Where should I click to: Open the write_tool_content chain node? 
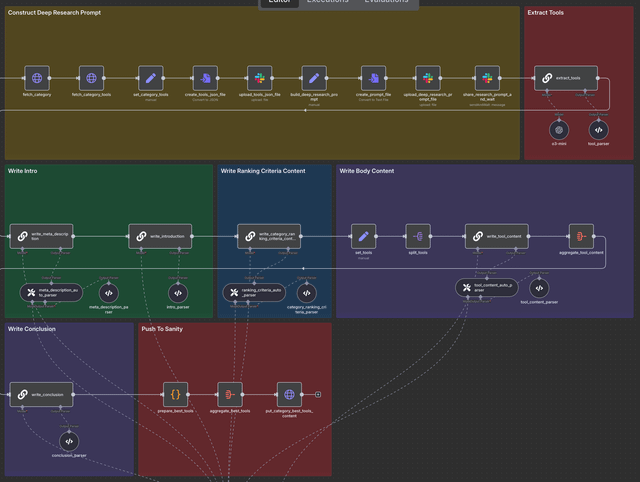click(x=497, y=236)
